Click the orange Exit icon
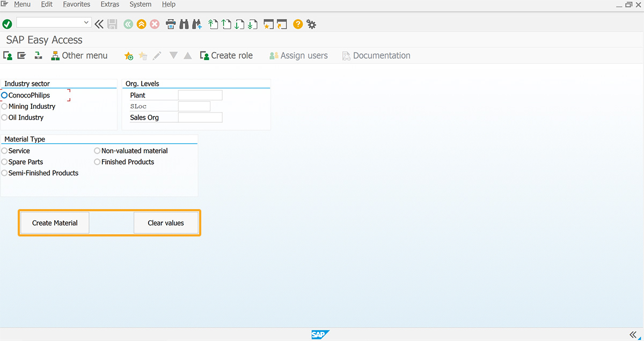The image size is (644, 341). [141, 24]
